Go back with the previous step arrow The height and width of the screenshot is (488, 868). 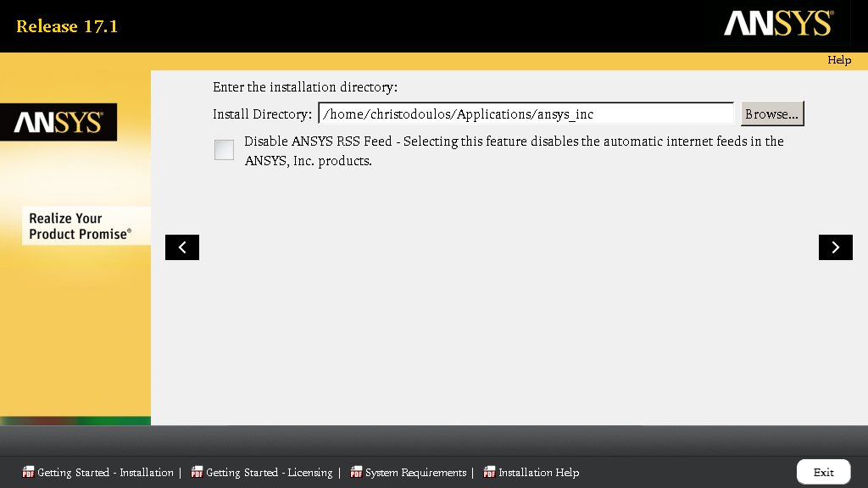tap(182, 247)
